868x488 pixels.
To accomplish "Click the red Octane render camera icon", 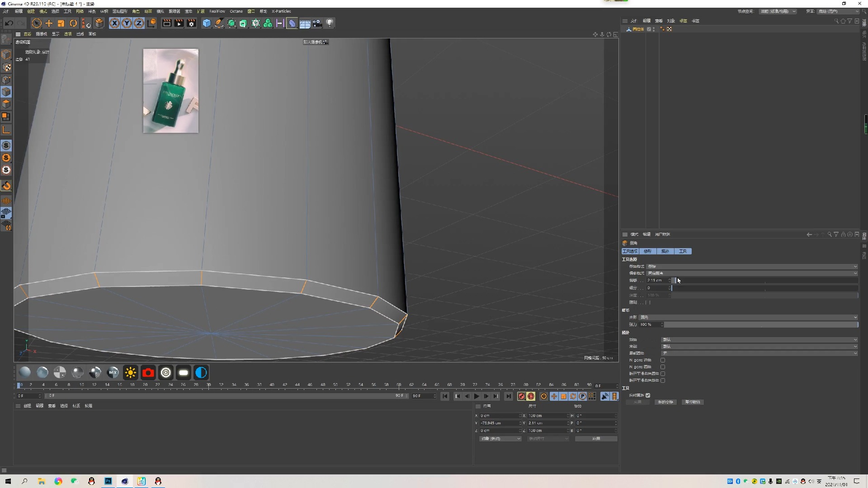I will pos(148,373).
